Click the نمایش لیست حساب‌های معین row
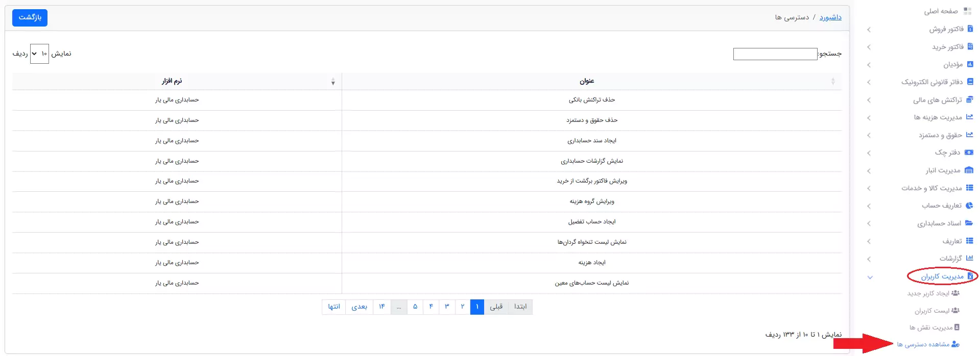 pyautogui.click(x=592, y=283)
